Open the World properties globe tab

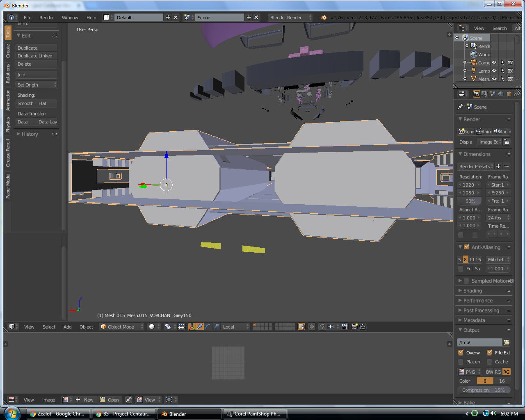coord(501,94)
